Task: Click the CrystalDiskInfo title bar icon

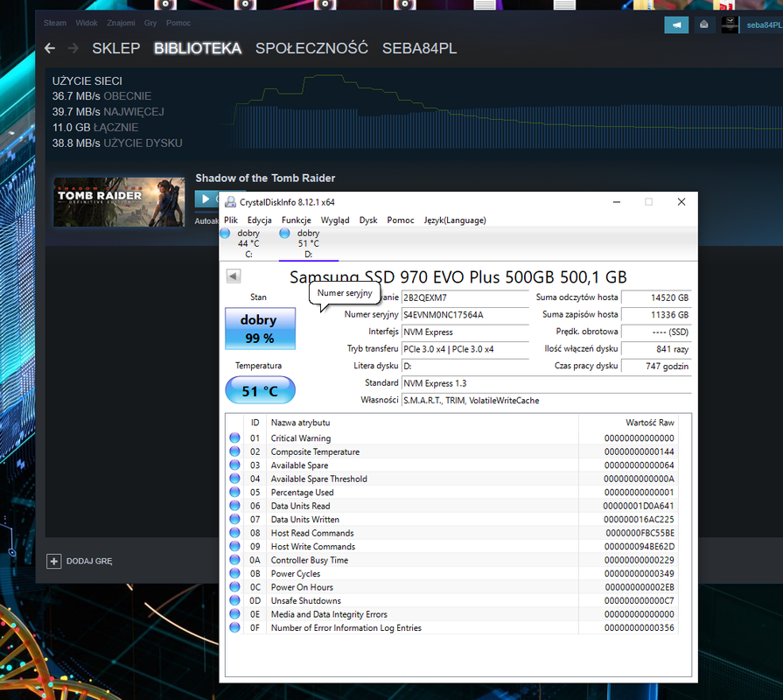Action: tap(230, 202)
